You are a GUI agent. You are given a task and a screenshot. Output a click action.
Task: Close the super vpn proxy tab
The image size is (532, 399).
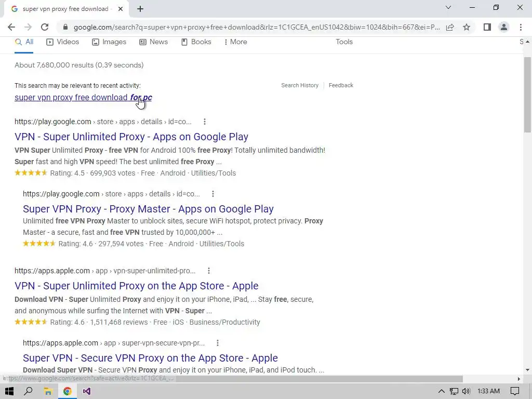[x=121, y=9]
